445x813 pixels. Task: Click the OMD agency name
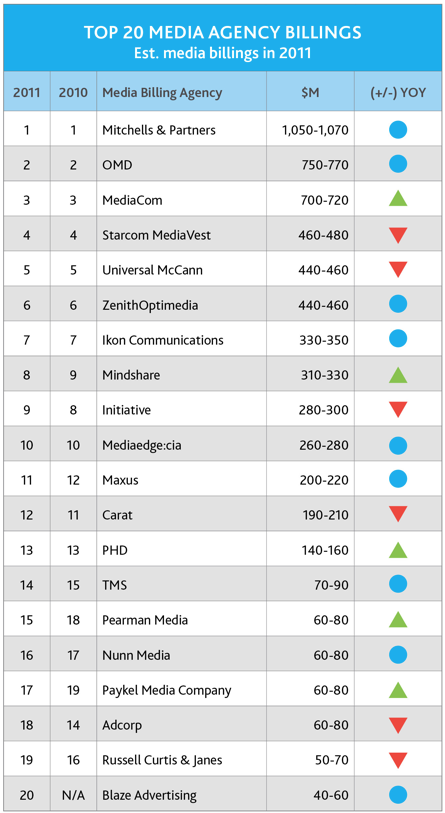click(x=117, y=164)
